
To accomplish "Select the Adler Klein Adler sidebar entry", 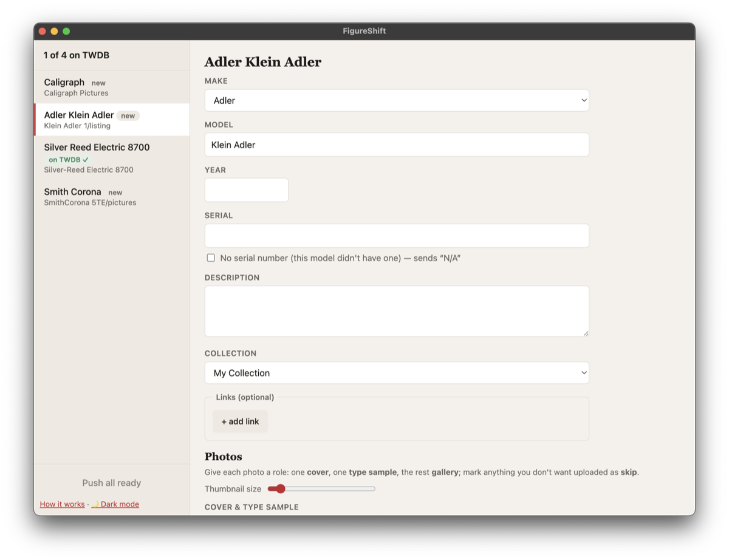I will pos(112,120).
